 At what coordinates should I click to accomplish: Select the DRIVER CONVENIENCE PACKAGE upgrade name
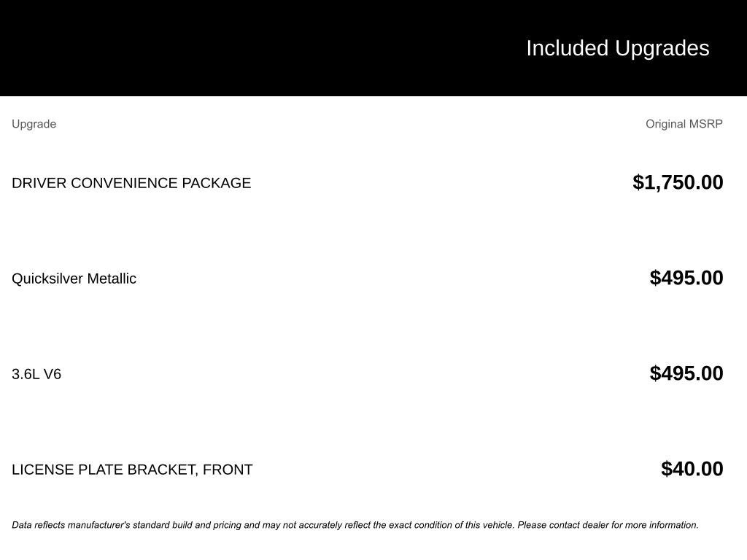click(x=131, y=183)
